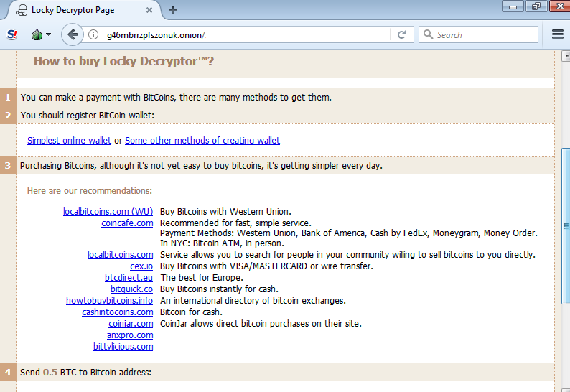Click the bittylicious.com link
Viewport: 570px width, 392px height.
(x=123, y=346)
